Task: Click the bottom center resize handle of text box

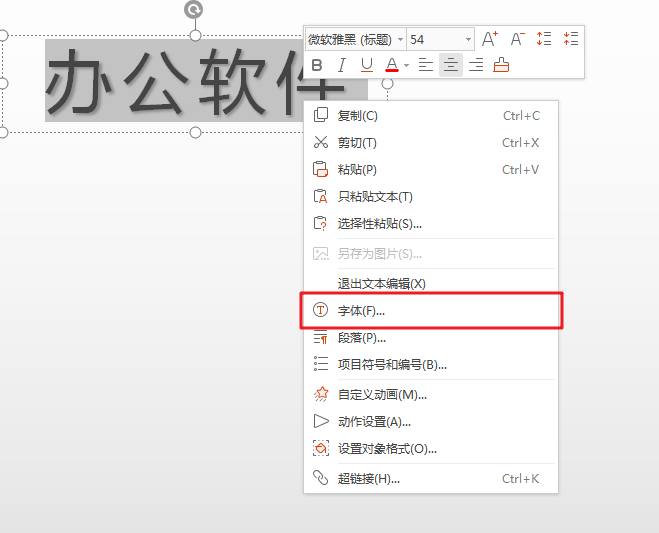Action: pyautogui.click(x=195, y=133)
